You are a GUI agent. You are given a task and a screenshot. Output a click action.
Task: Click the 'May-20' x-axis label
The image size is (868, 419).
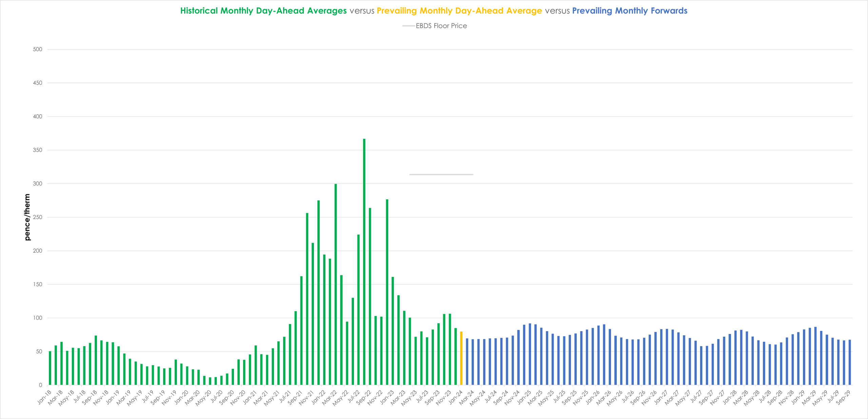coord(203,398)
